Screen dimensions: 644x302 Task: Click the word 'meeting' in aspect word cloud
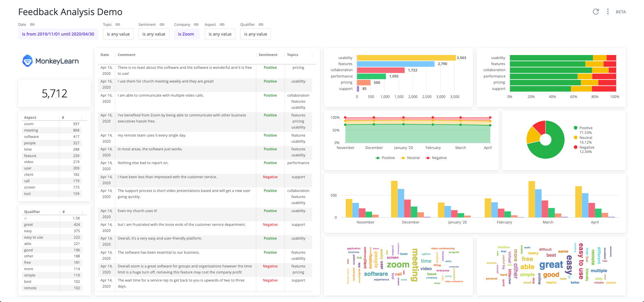[x=415, y=265]
